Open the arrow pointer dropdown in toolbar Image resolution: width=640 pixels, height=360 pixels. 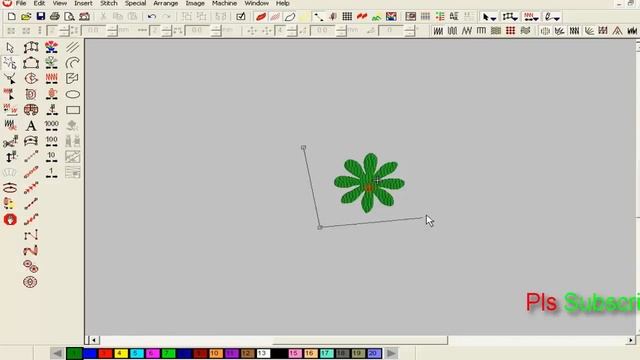tap(489, 17)
